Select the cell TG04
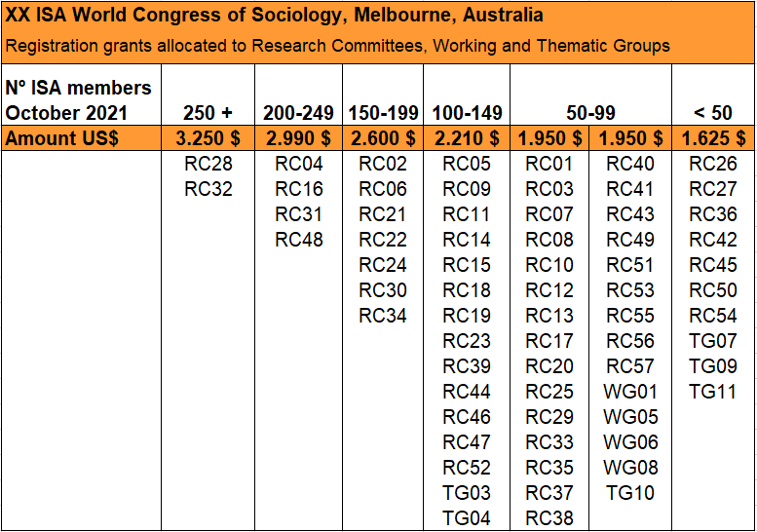The image size is (757, 532). pyautogui.click(x=467, y=518)
